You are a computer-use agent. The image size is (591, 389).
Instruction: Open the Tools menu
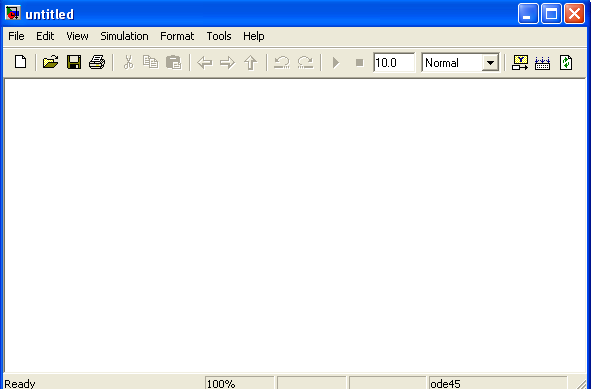pyautogui.click(x=219, y=36)
